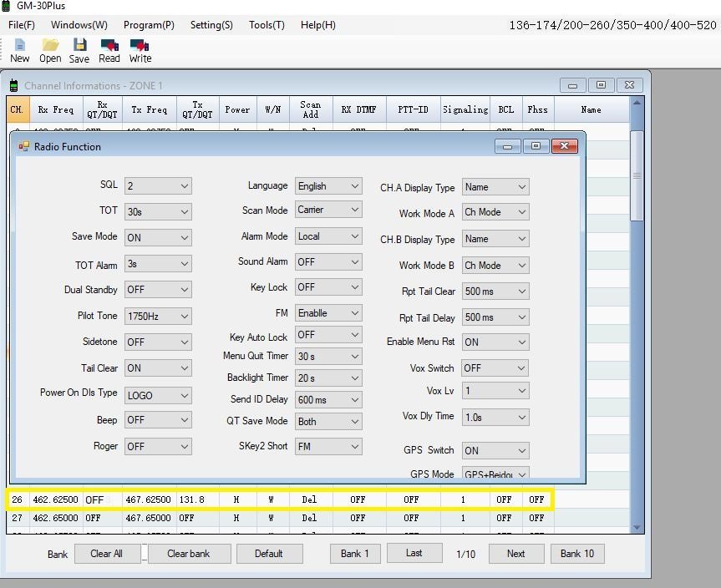Click the Open folder toolbar icon

point(50,45)
